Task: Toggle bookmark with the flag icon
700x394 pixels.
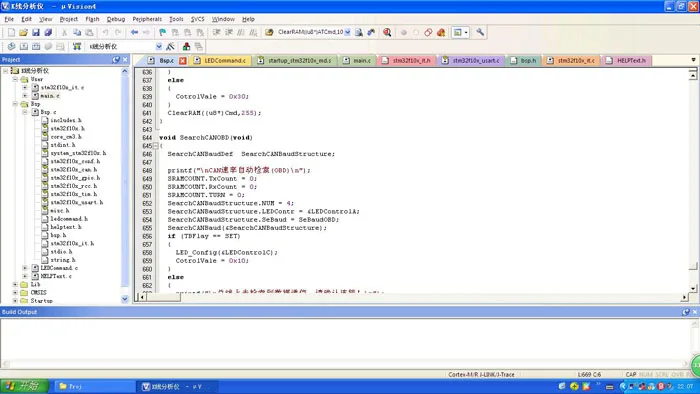Action: (162, 33)
